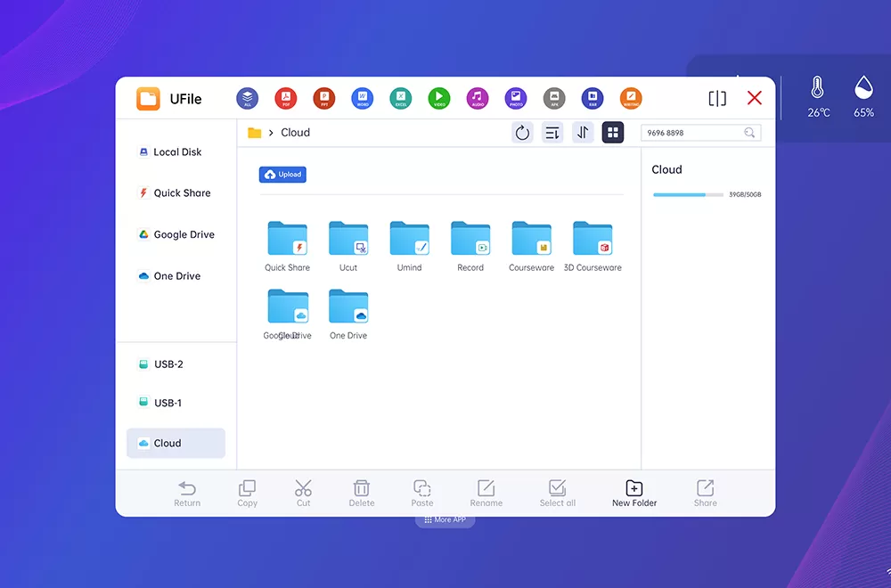Click the Rename button
The height and width of the screenshot is (588, 891).
pyautogui.click(x=486, y=494)
